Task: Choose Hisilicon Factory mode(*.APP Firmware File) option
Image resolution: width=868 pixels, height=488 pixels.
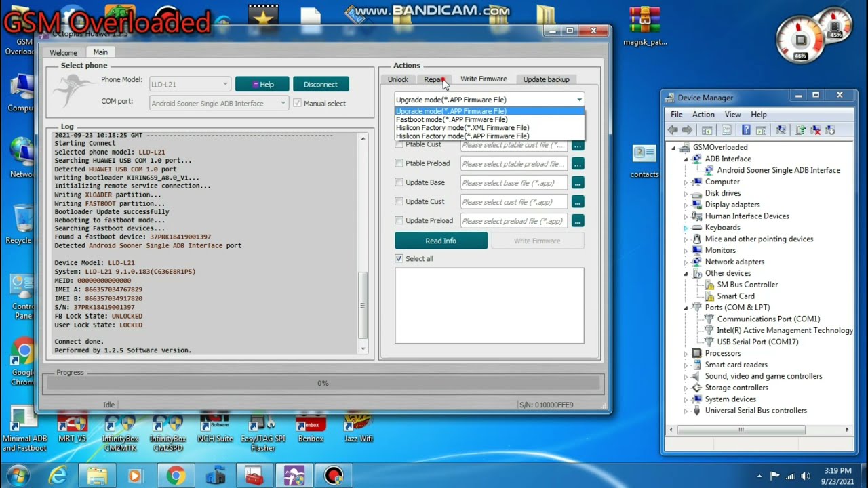Action: point(489,136)
